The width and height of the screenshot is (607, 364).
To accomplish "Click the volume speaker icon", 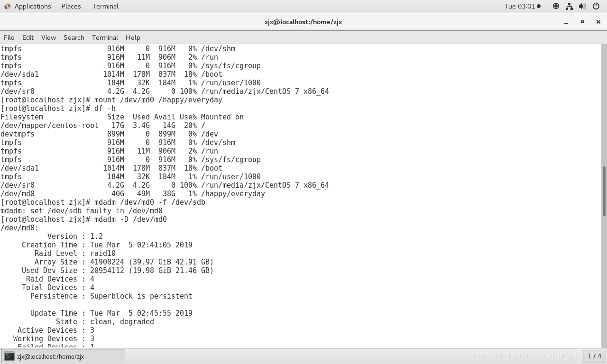I will click(582, 6).
